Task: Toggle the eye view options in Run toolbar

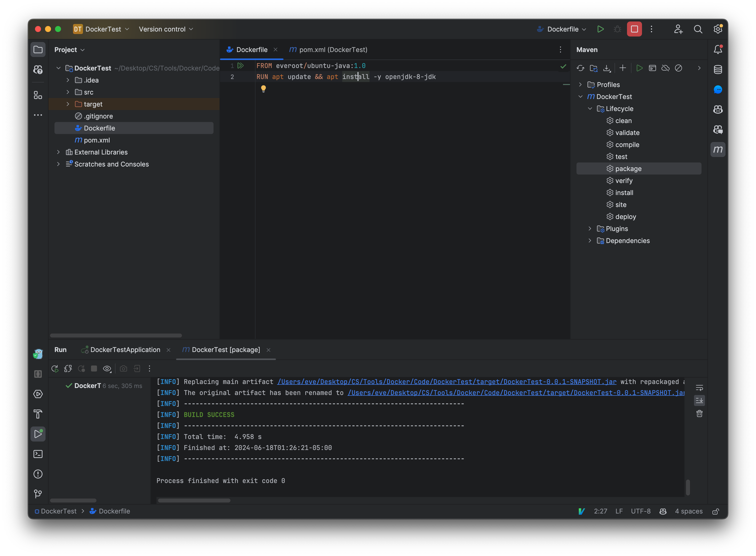Action: tap(107, 368)
